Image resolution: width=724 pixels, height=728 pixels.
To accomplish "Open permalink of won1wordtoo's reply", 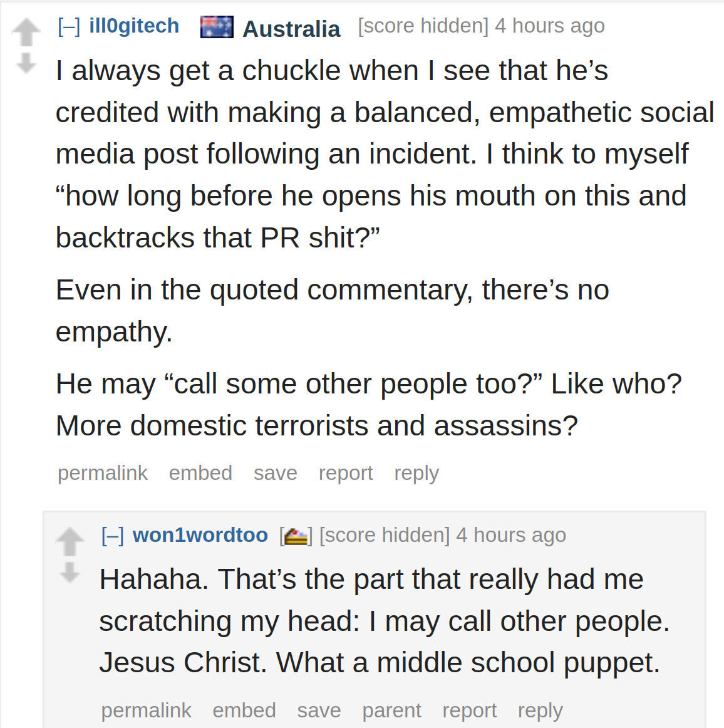I will (x=146, y=710).
